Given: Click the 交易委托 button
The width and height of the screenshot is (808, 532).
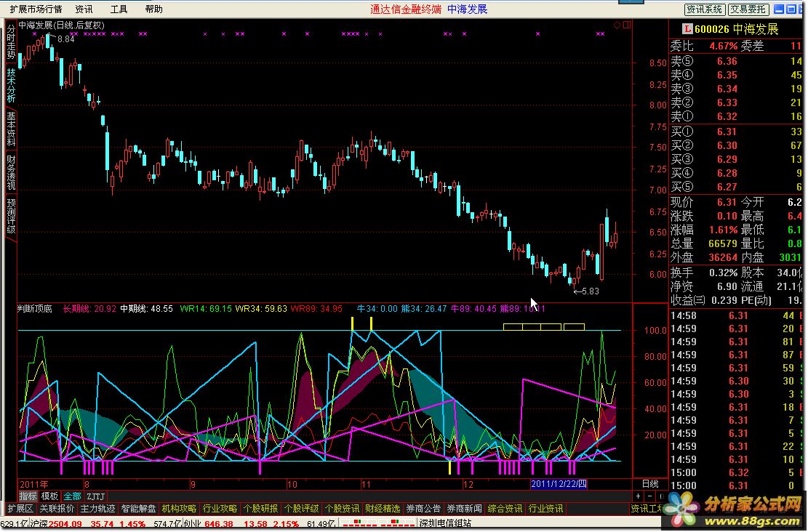Looking at the screenshot, I should (x=748, y=9).
